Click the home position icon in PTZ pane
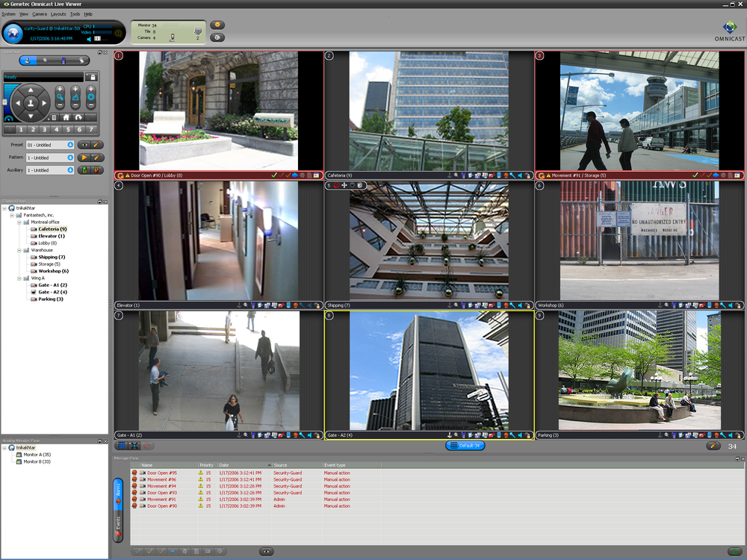This screenshot has width=747, height=560. tap(66, 117)
